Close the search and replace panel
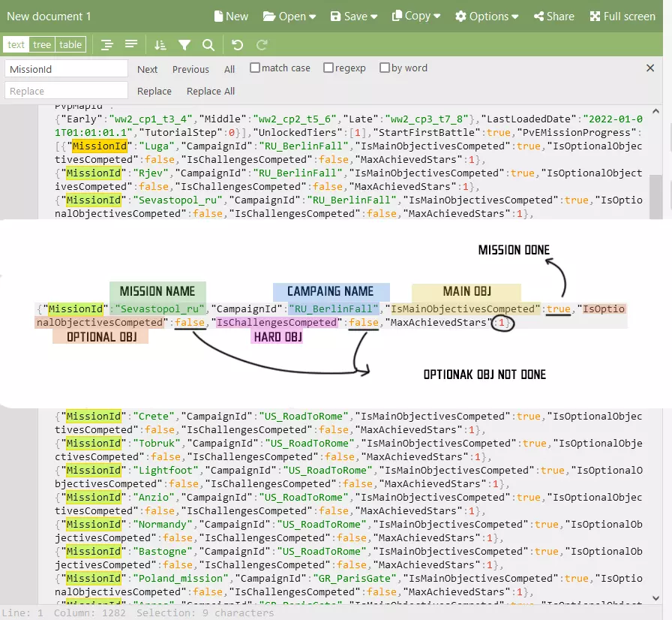The image size is (672, 620). 650,68
